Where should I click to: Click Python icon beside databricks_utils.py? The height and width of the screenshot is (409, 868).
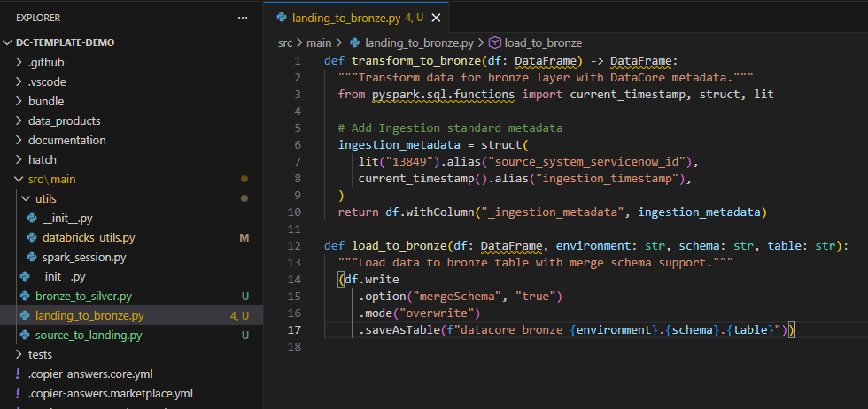[x=32, y=238]
